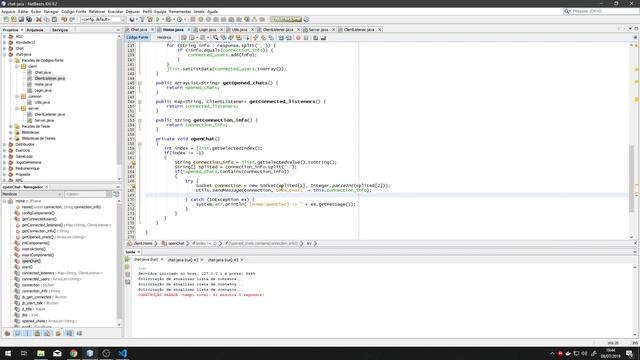Screen dimensions: 640x360
Task: Click openChat in the editor breadcrumb
Action: pyautogui.click(x=176, y=244)
